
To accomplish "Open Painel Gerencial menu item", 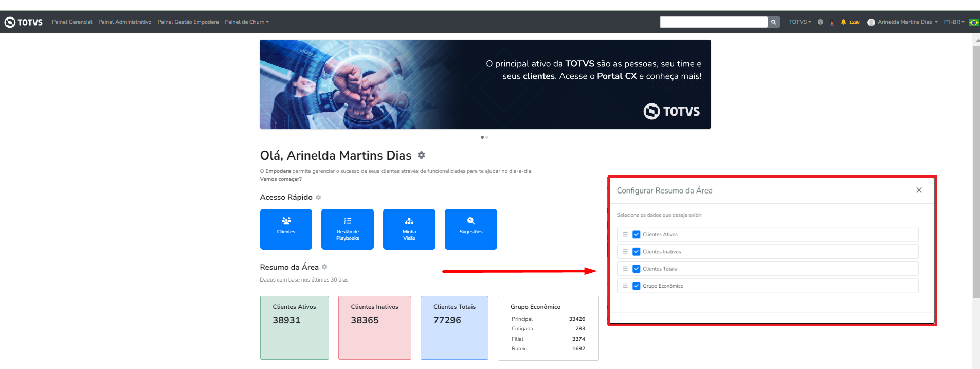I will (x=72, y=22).
